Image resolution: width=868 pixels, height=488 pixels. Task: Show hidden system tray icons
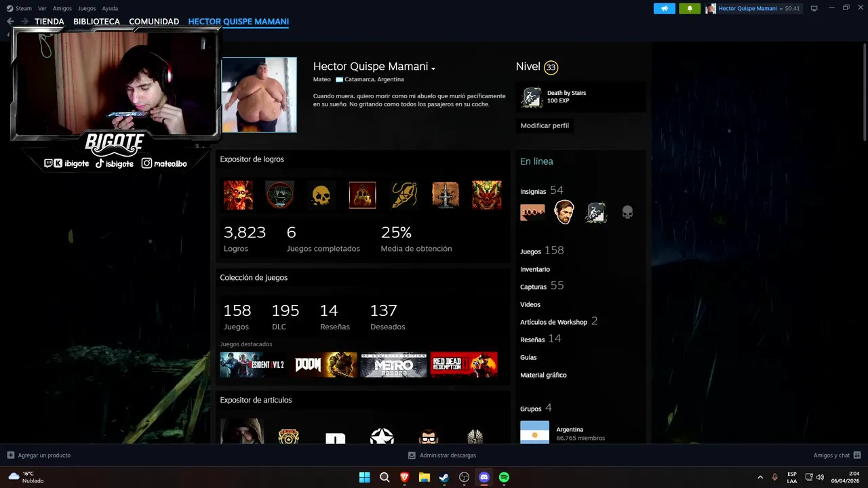pos(760,477)
